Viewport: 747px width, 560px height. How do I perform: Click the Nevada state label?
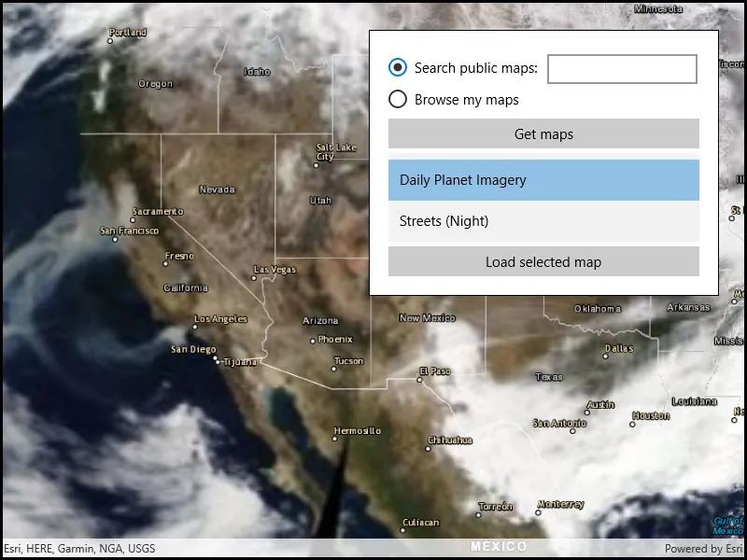218,189
